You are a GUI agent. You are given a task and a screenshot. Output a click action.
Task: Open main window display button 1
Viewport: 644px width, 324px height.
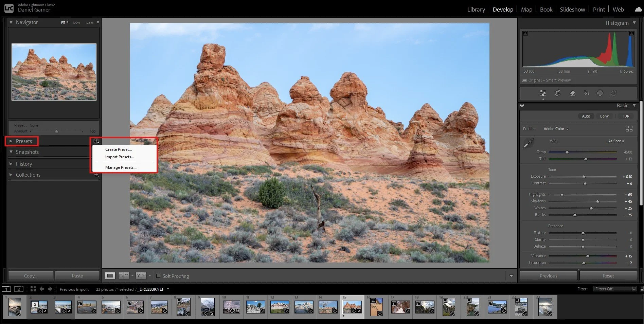(6, 289)
